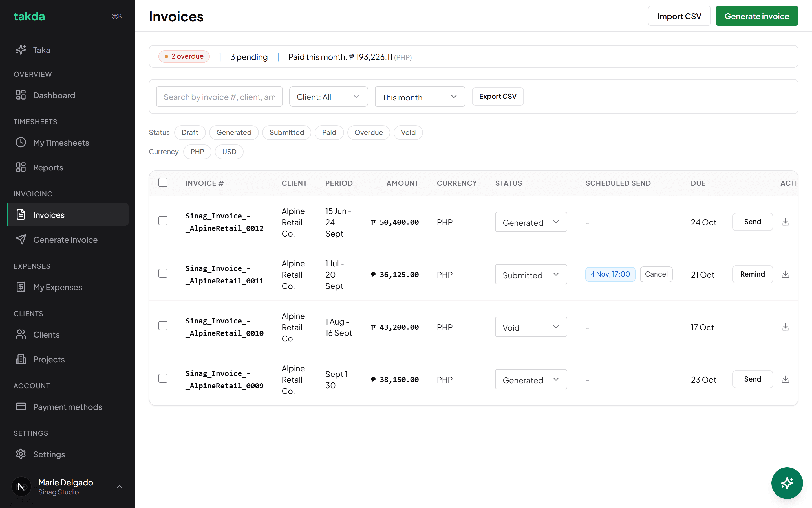Filter by PHP currency
Screen dimensions: 812x508
pyautogui.click(x=197, y=152)
